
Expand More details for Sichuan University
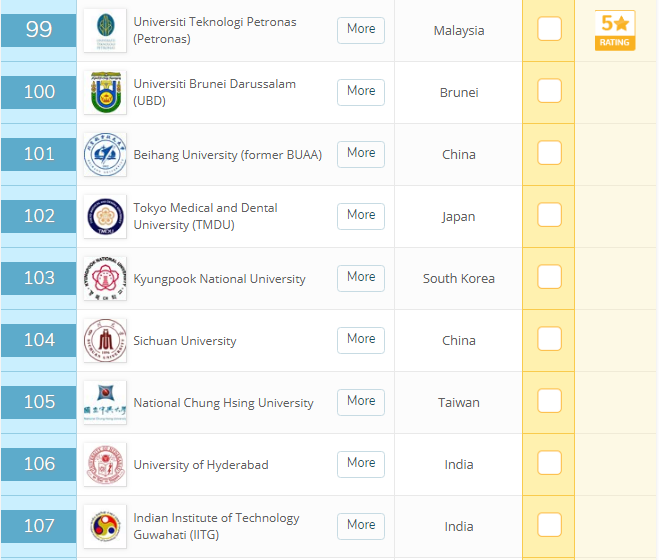361,340
